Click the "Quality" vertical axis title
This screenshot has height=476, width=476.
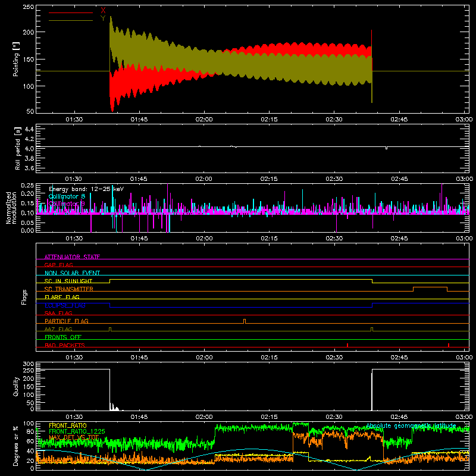(16, 386)
